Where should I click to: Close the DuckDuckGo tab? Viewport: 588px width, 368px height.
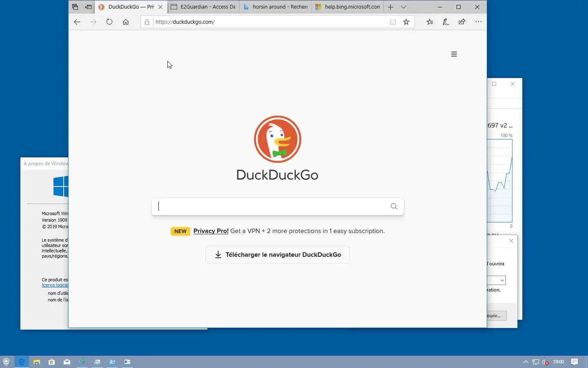[x=160, y=7]
